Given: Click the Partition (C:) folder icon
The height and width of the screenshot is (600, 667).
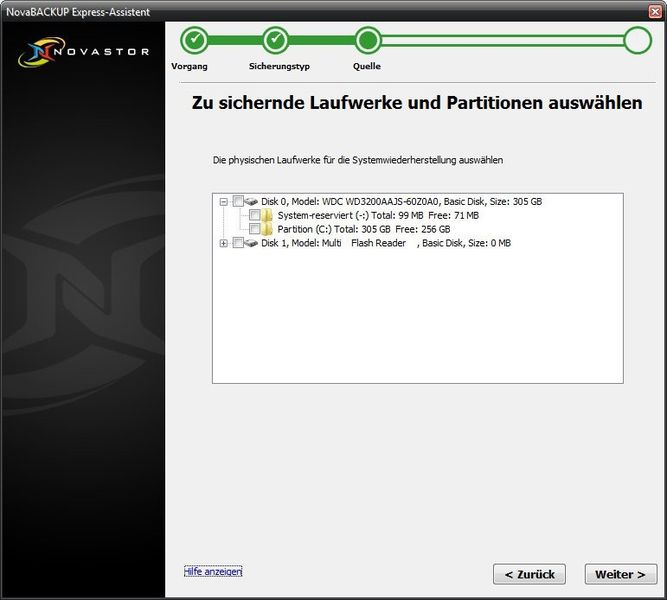Looking at the screenshot, I should [267, 229].
